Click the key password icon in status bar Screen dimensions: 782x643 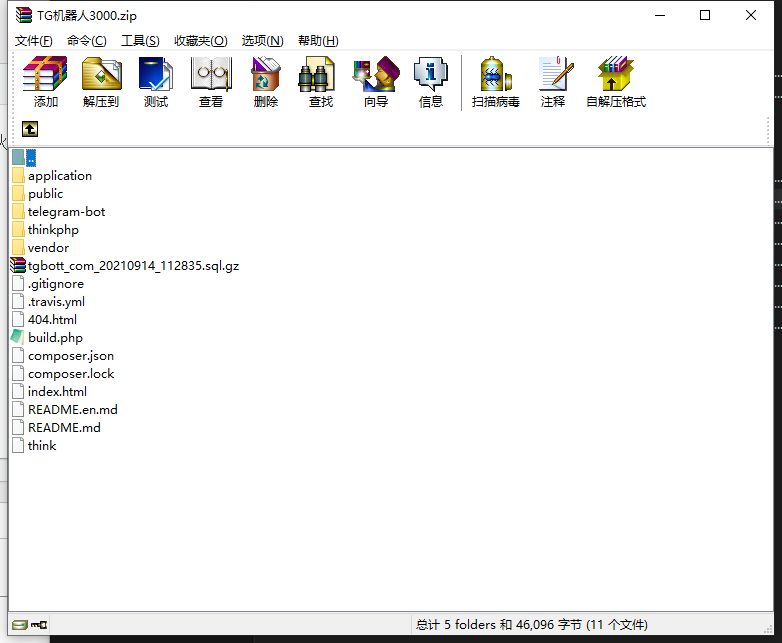(x=39, y=625)
